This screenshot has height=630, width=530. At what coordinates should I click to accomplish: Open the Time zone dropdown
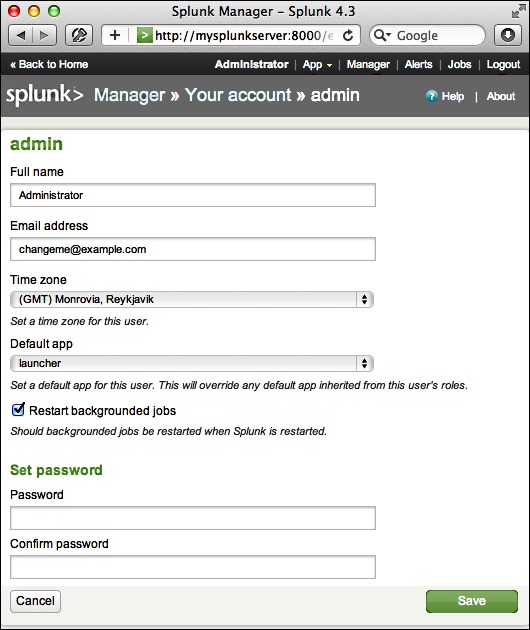point(192,300)
